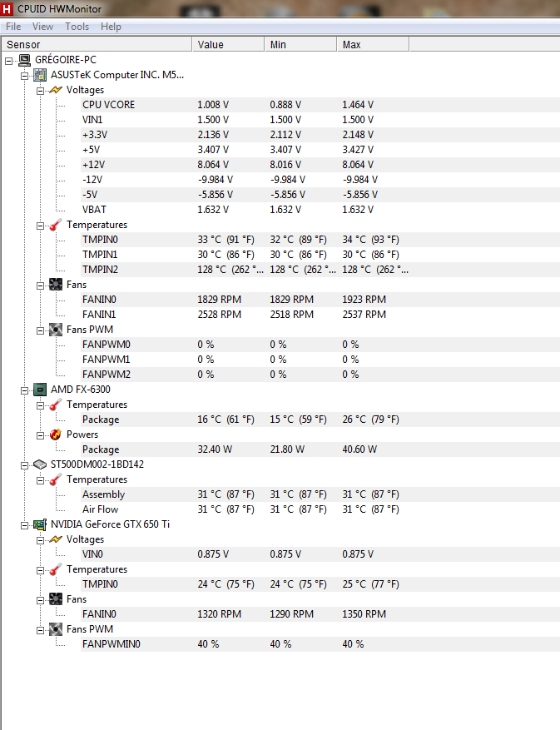The image size is (560, 730).
Task: Select the Air Flow temperature row
Action: pyautogui.click(x=320, y=509)
